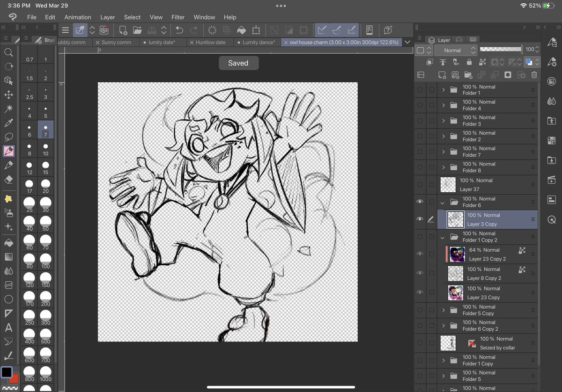This screenshot has width=562, height=392.
Task: Select the Gradient tool
Action: [x=8, y=257]
